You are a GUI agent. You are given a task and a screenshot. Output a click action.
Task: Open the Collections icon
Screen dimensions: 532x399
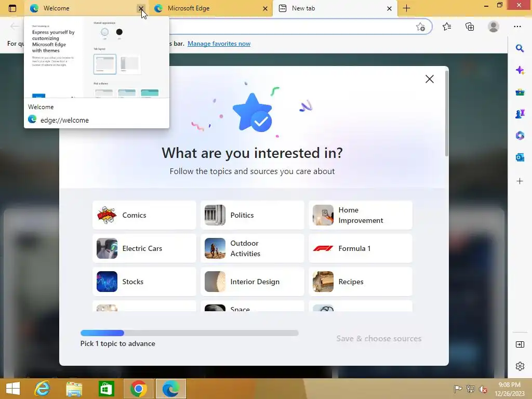pos(470,26)
